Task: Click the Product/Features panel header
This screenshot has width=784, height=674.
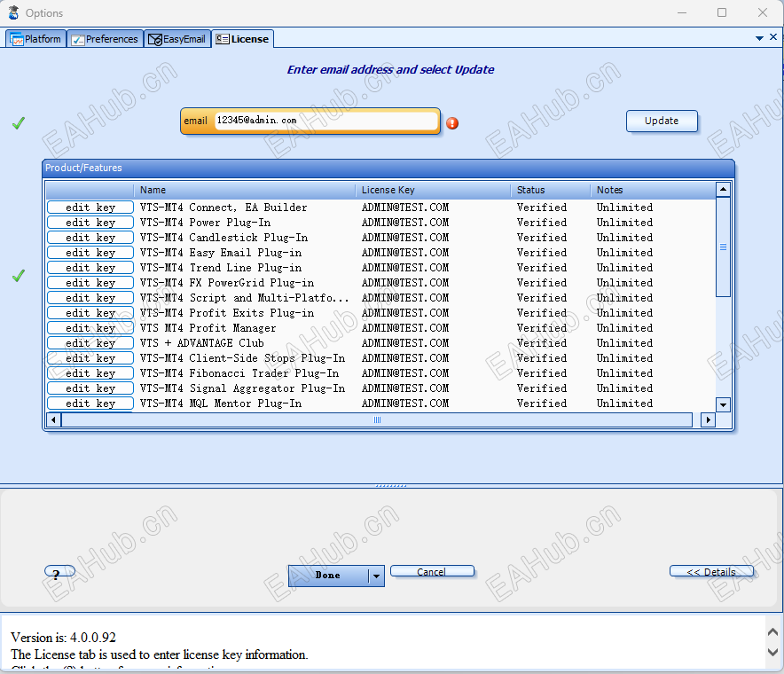Action: coord(388,168)
